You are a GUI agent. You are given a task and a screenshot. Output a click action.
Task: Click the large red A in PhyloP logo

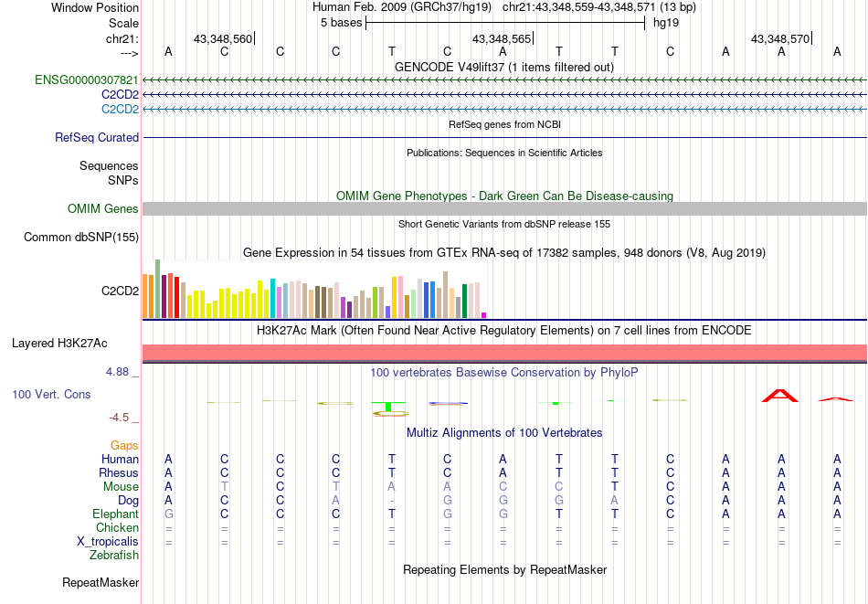point(780,396)
